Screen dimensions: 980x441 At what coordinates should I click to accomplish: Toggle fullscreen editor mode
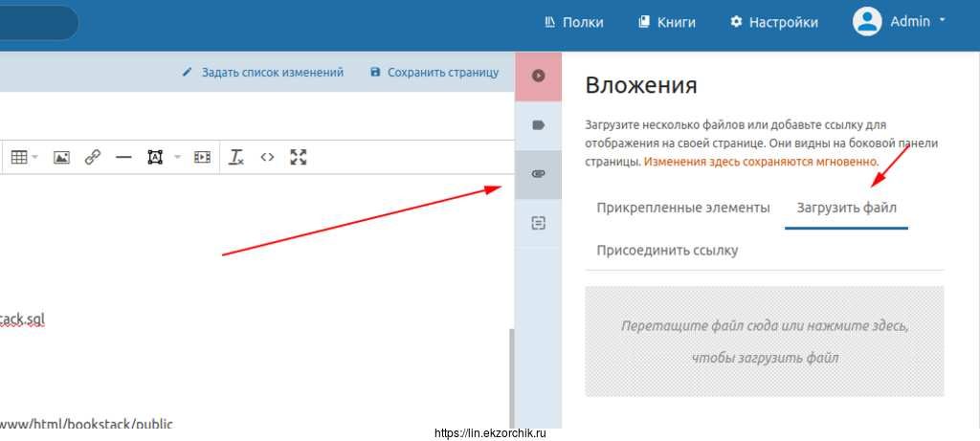pos(299,157)
